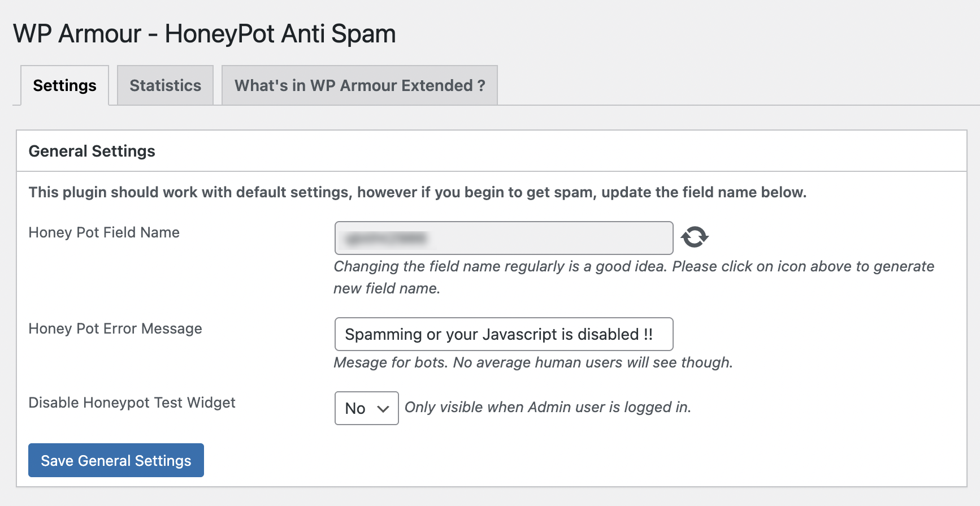
Task: Click the regenerate field name refresh icon
Action: coord(695,237)
